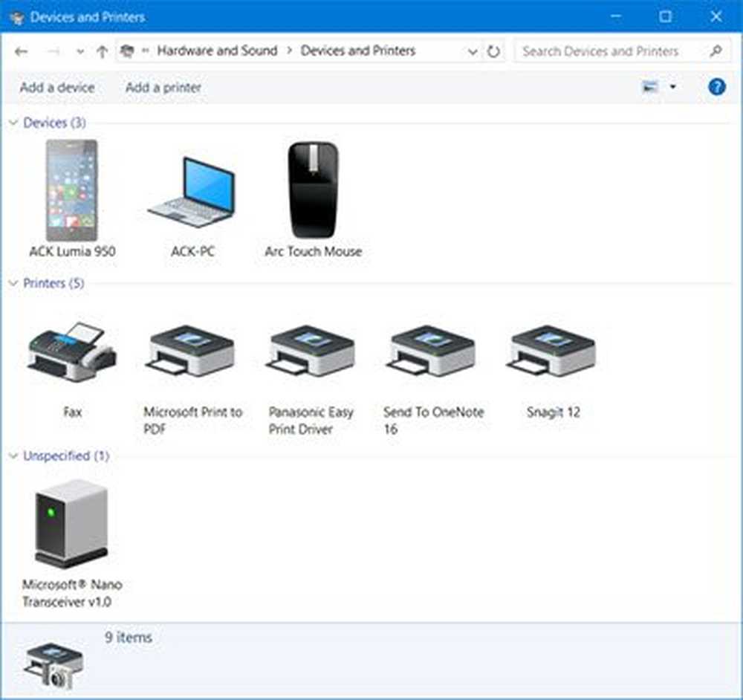Click the Printers (5) group header

tap(53, 283)
